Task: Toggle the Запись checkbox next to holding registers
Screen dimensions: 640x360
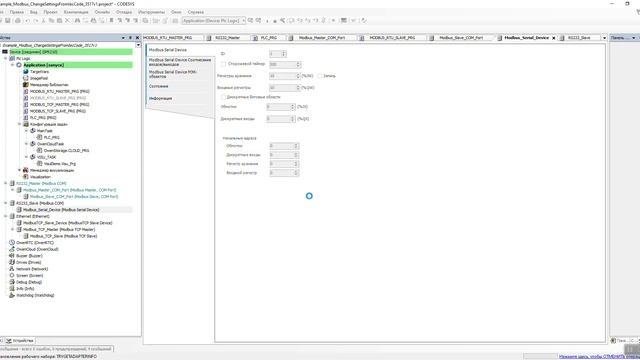Action: pyautogui.click(x=320, y=76)
